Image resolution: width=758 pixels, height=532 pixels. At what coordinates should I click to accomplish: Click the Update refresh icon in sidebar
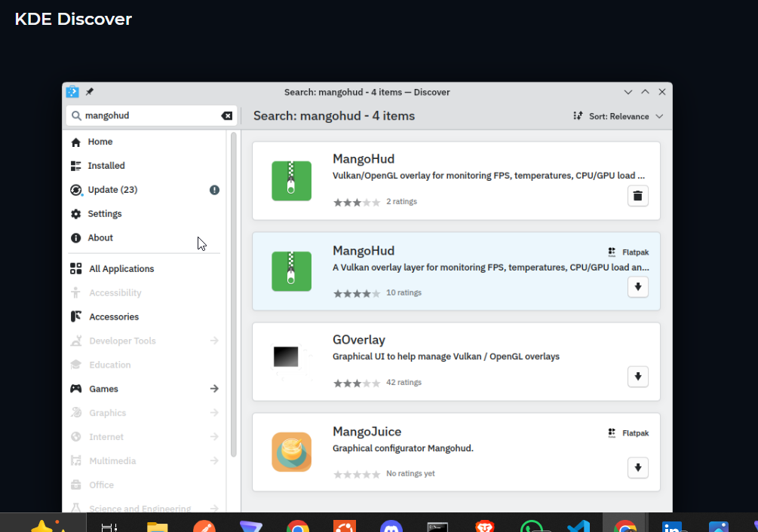click(x=76, y=190)
